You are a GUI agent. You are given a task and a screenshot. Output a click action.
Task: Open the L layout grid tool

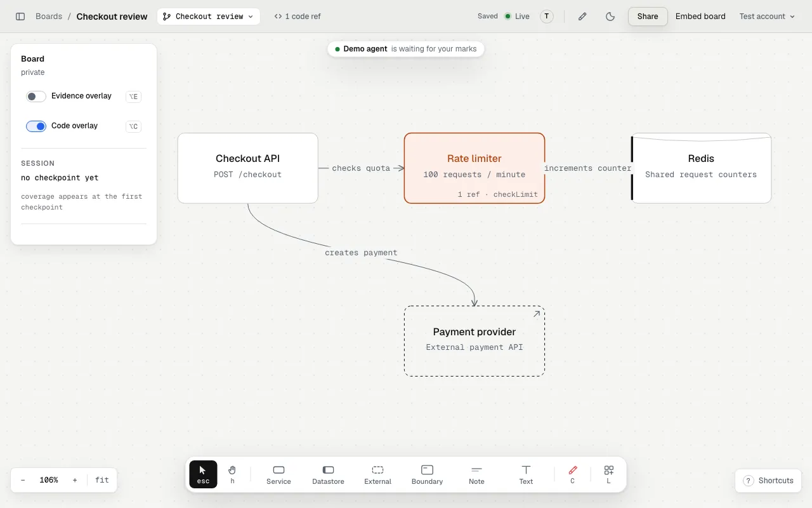pyautogui.click(x=608, y=474)
